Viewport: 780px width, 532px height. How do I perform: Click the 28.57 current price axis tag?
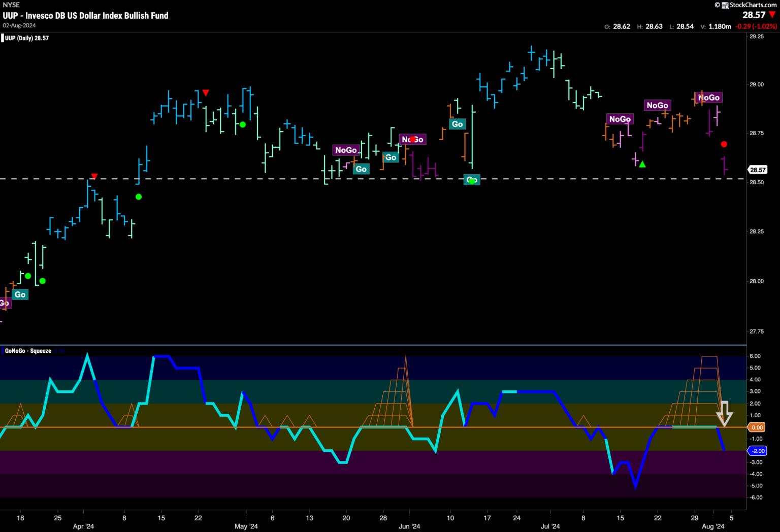(x=758, y=170)
